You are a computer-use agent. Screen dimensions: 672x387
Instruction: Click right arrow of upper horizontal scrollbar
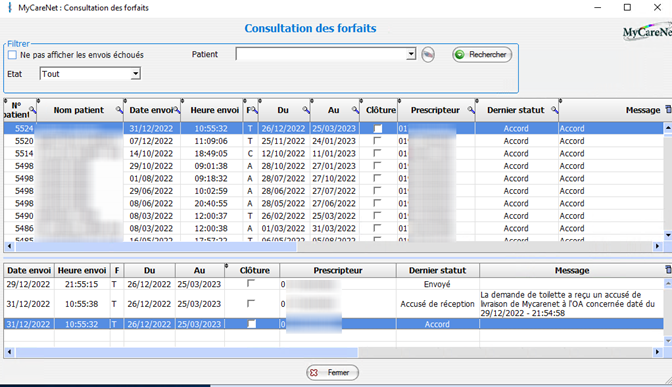coord(657,246)
